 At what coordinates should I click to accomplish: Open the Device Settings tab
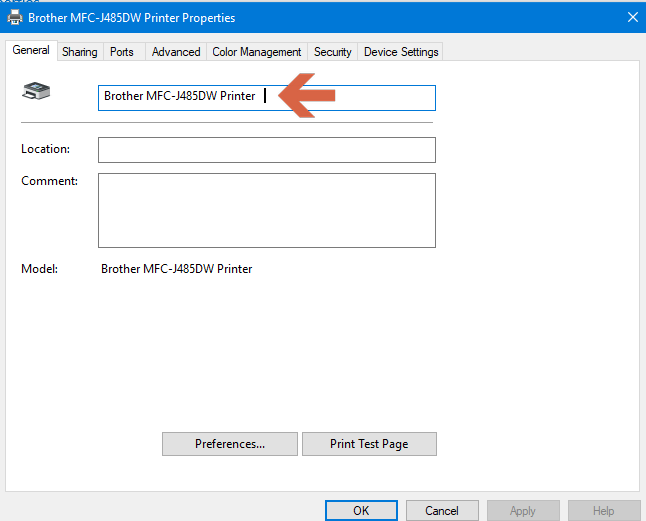[x=401, y=52]
